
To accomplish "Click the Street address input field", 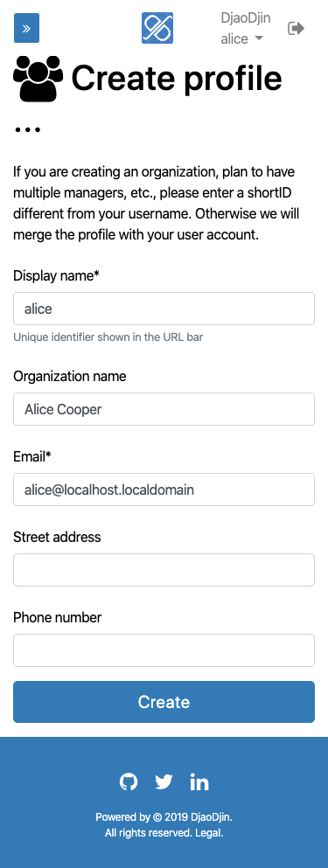I will click(x=164, y=570).
